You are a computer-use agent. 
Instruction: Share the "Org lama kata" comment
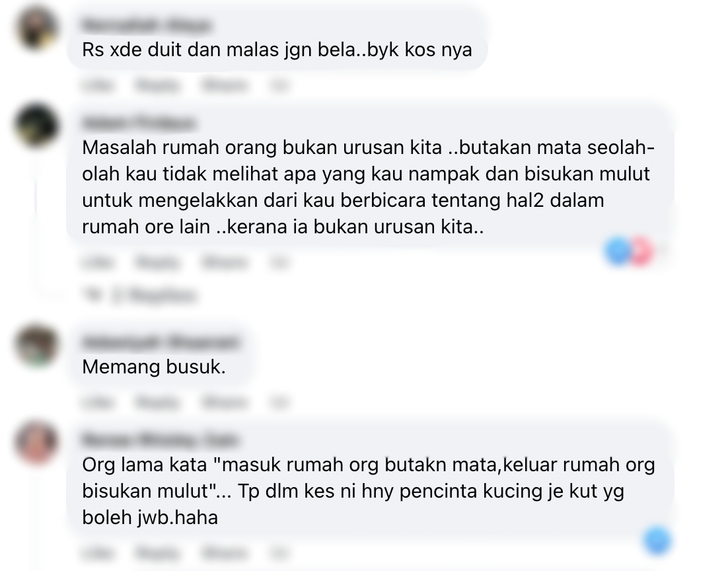click(225, 553)
